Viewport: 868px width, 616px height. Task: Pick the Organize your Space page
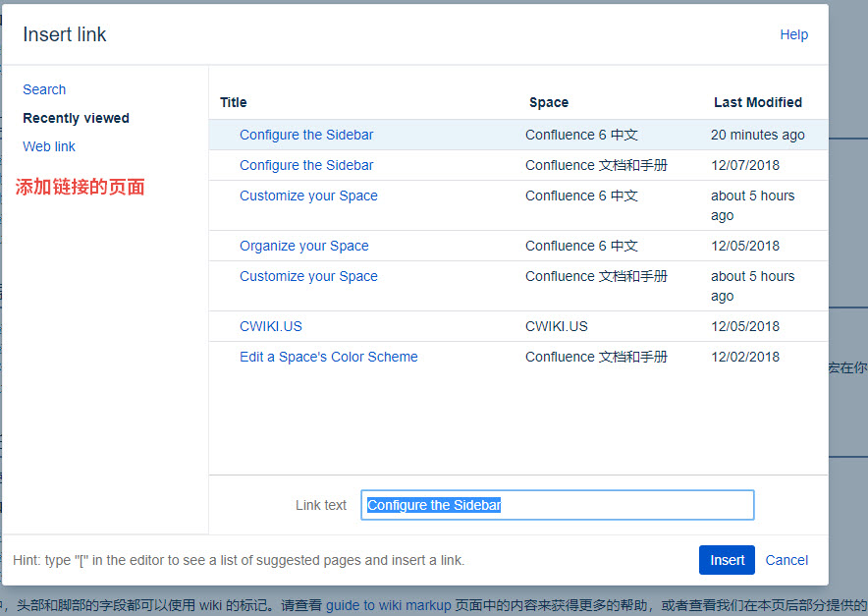pos(304,246)
